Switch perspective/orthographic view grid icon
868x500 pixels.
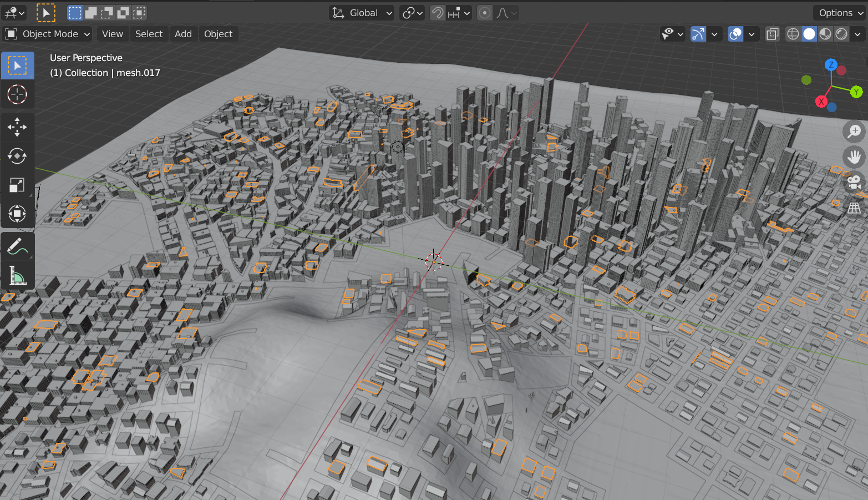coord(854,208)
